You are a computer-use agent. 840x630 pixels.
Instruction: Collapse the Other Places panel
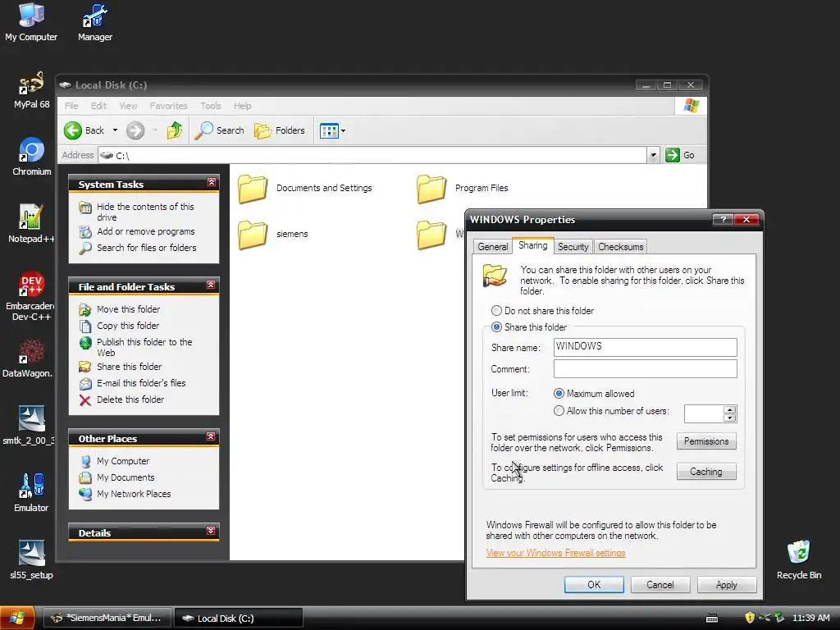[x=211, y=436]
